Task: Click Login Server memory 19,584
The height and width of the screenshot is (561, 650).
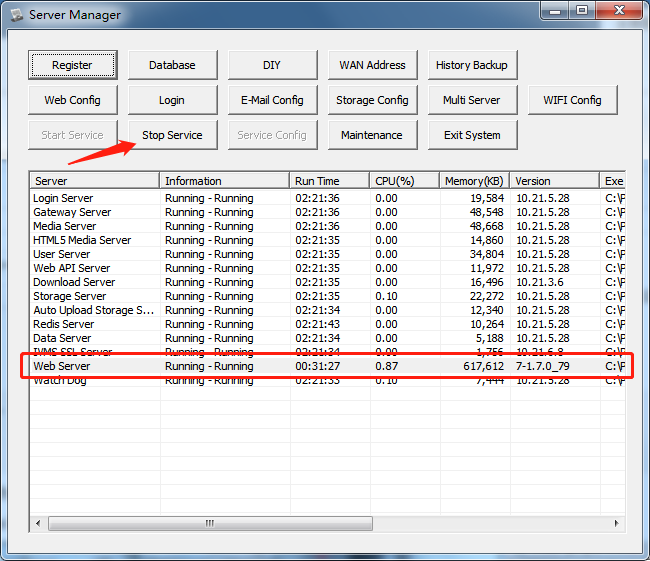Action: (x=487, y=198)
